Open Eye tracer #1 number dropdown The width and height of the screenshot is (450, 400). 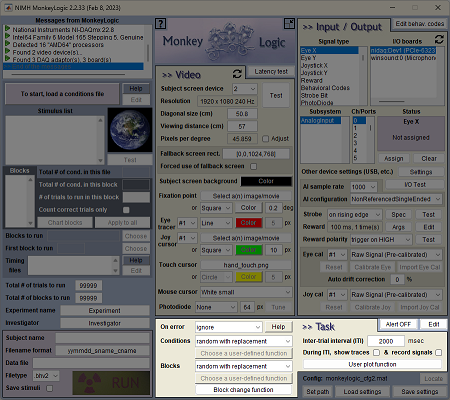pos(187,223)
